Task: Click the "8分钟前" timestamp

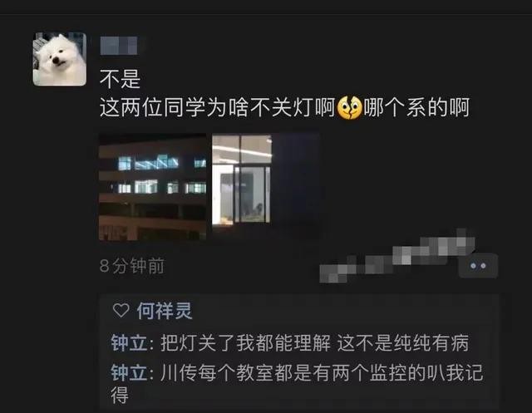Action: (x=132, y=266)
